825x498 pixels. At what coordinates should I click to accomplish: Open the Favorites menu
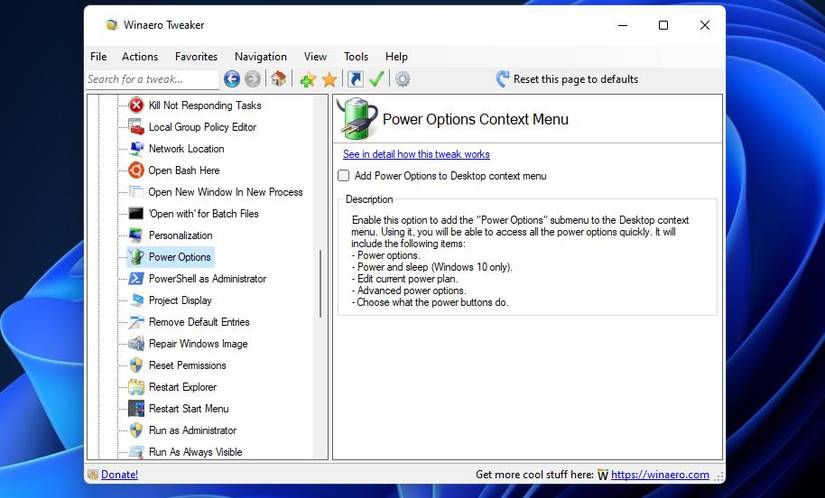(196, 56)
